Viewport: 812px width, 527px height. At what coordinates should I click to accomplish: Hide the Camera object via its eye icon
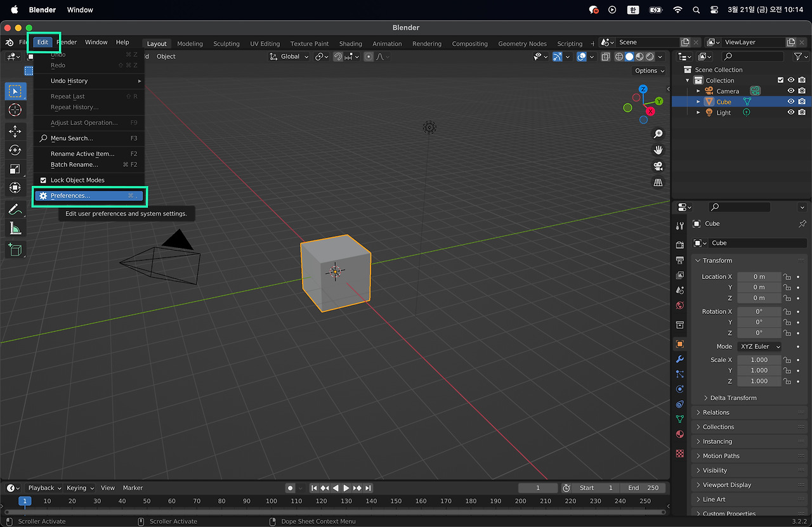coord(791,91)
